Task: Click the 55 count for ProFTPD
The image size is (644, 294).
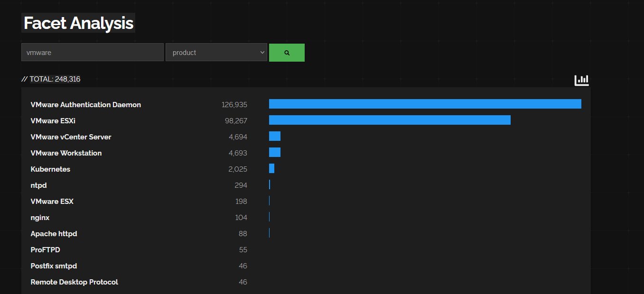Action: click(x=243, y=250)
